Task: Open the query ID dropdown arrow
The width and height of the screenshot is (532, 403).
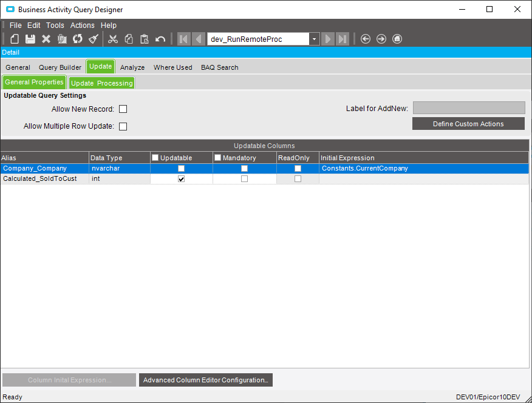Action: pos(314,39)
